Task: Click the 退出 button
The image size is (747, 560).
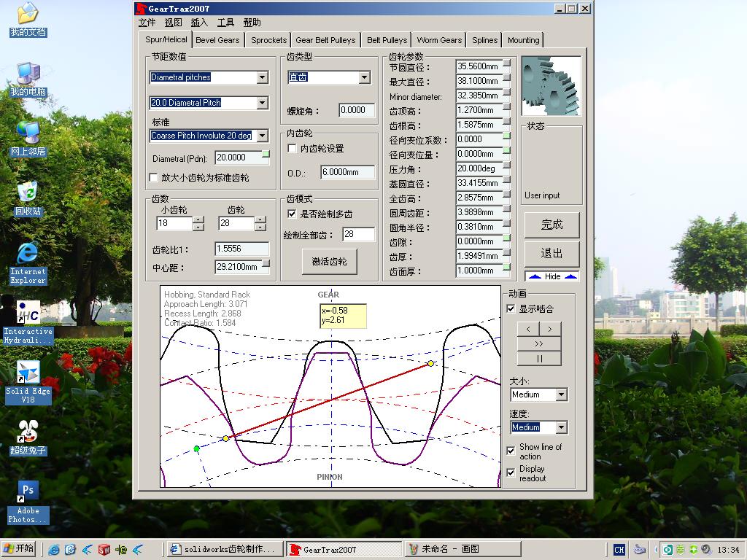Action: 551,254
